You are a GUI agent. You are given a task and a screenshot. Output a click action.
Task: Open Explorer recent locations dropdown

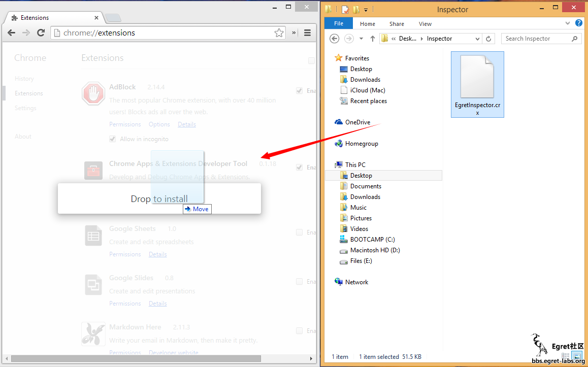[361, 39]
